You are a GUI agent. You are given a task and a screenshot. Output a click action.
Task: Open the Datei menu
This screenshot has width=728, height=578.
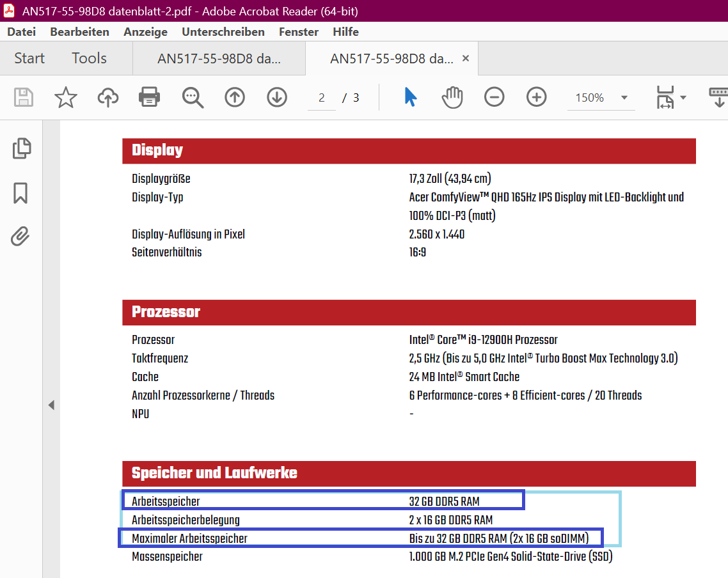tap(21, 31)
